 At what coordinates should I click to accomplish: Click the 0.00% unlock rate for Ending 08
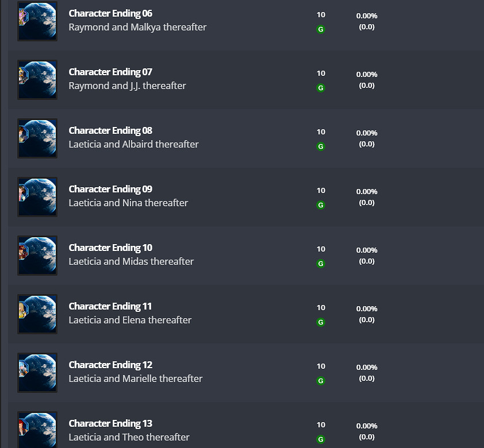point(367,133)
